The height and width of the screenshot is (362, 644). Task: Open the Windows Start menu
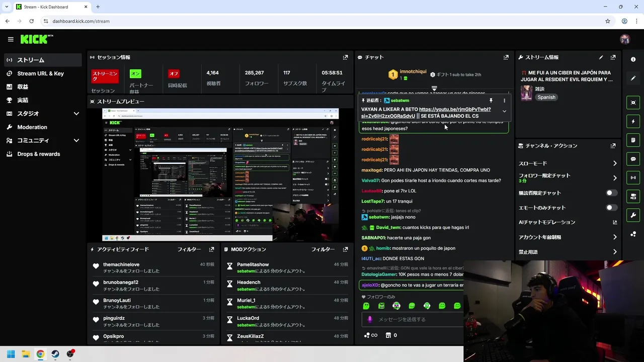point(11,354)
